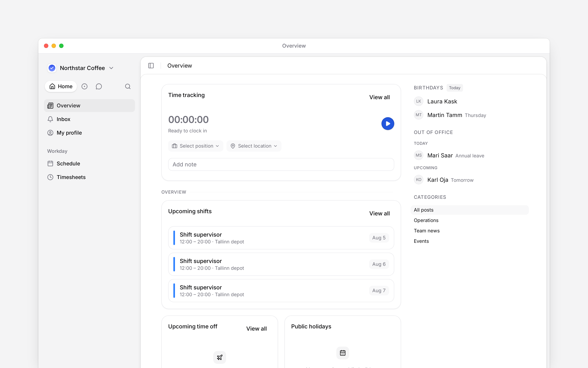Select the Operations category
Image resolution: width=588 pixels, height=368 pixels.
(469, 220)
